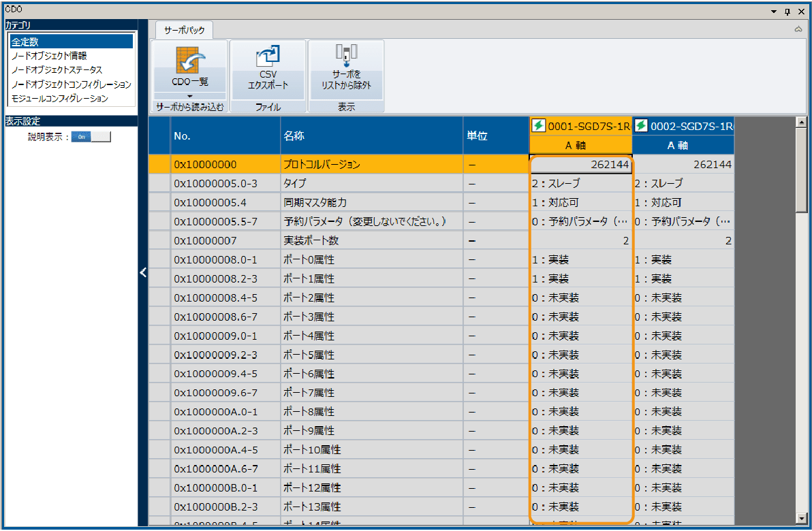Collapse the ribbon using the top-right chevron

pyautogui.click(x=798, y=29)
